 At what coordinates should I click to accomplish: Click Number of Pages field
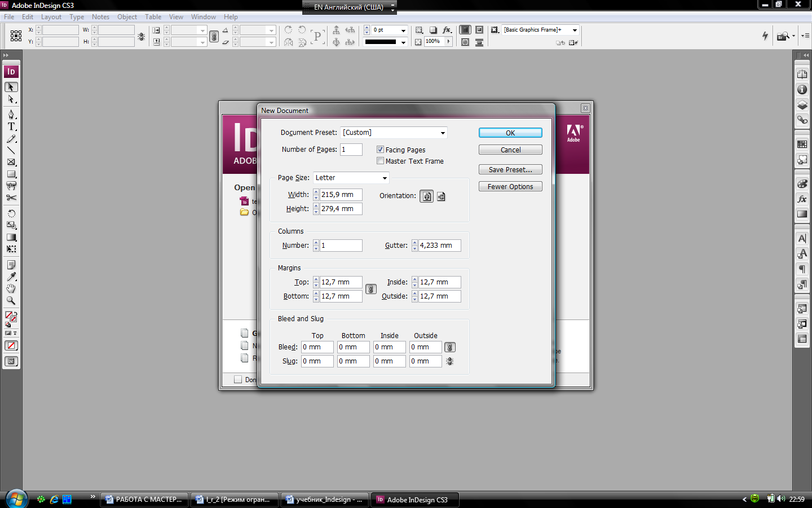351,150
